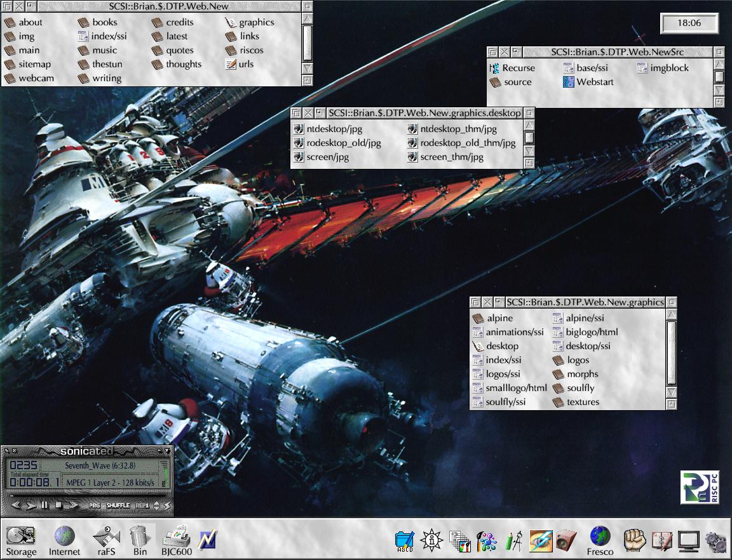Viewport: 732px width, 560px height.
Task: Select the imgblock file in NewSrc window
Action: coord(663,68)
